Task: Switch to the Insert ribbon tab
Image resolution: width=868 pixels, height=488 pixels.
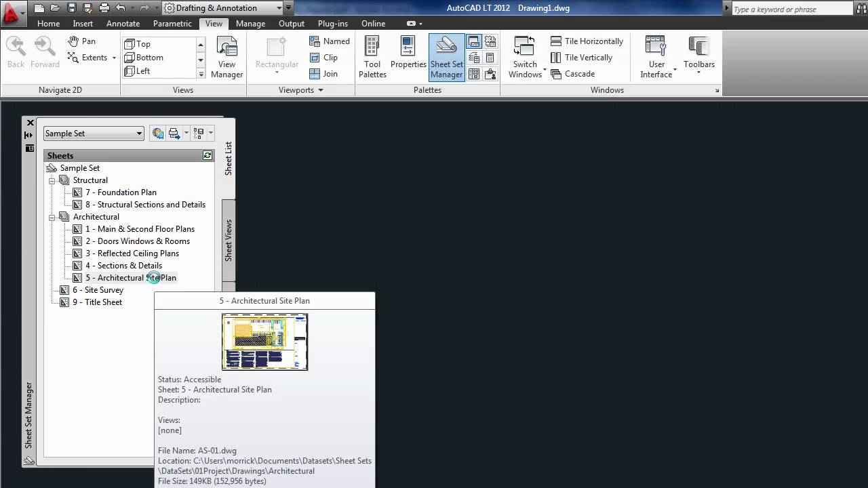Action: 83,23
